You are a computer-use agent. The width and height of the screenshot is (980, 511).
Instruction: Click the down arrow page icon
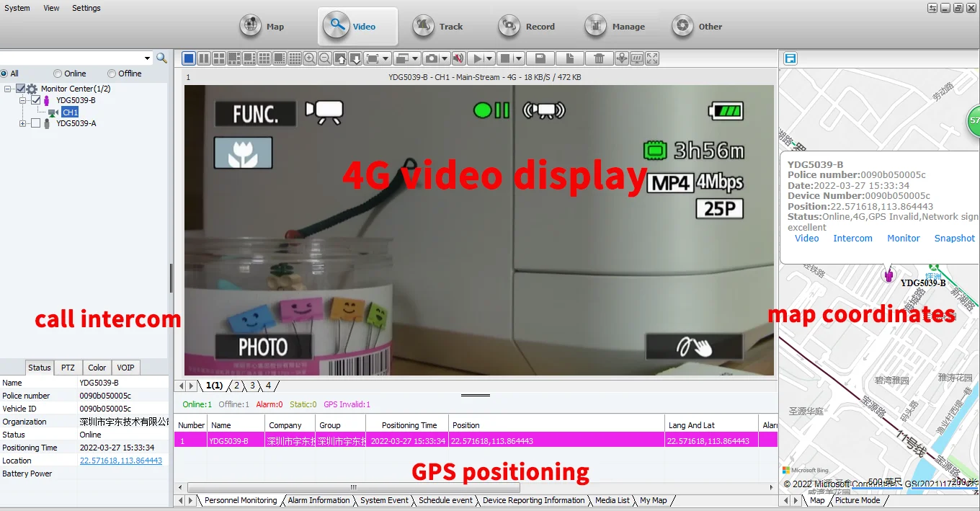356,58
